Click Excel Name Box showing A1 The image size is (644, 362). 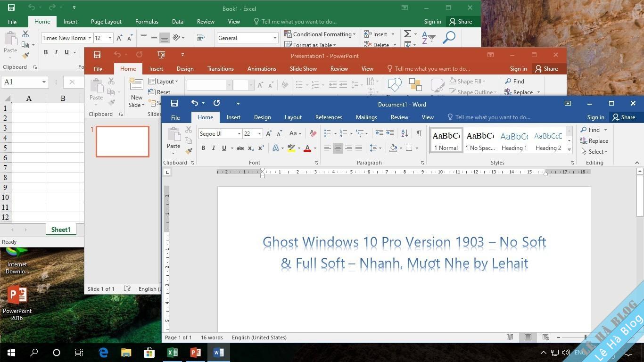pyautogui.click(x=25, y=82)
